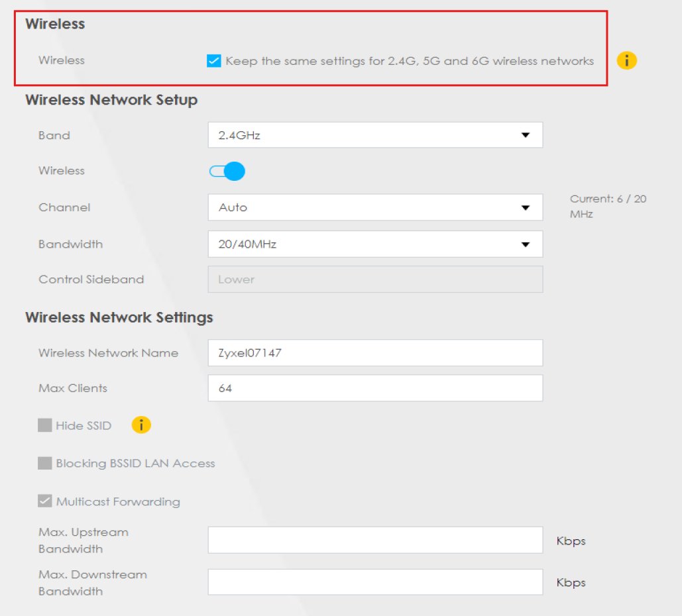Click the Channel label

[64, 207]
